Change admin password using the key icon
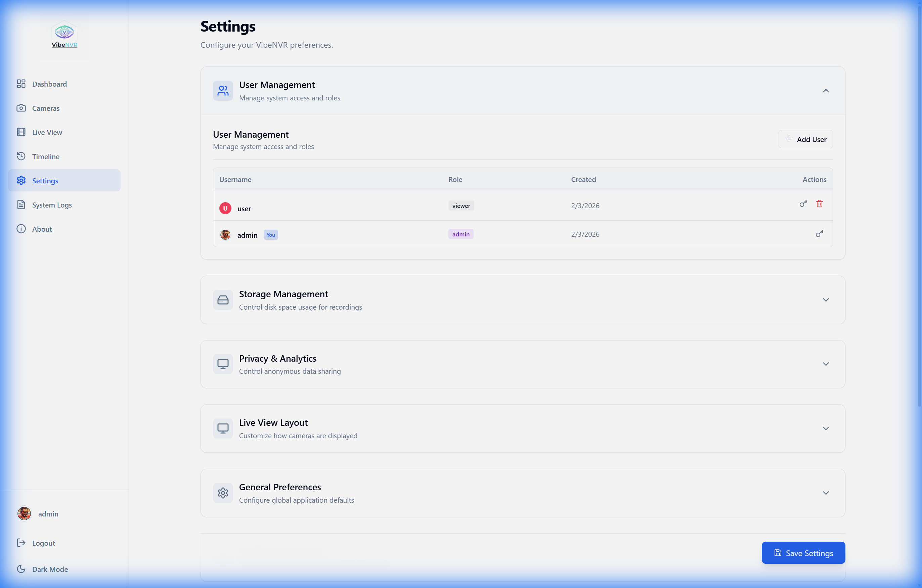This screenshot has height=588, width=922. [x=819, y=233]
